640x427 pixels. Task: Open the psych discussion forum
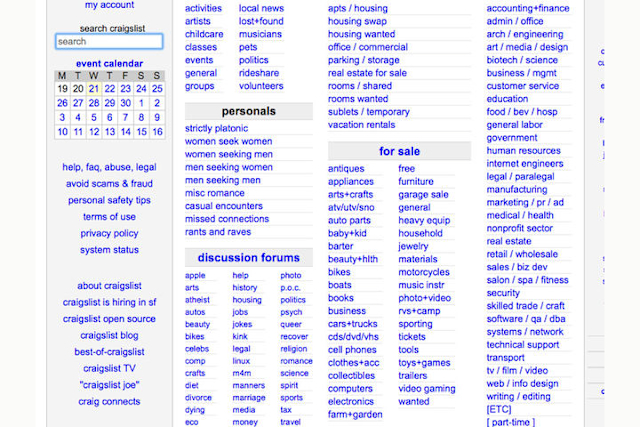(291, 313)
